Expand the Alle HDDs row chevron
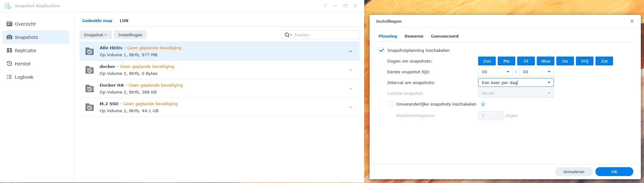The width and height of the screenshot is (644, 183). 350,51
